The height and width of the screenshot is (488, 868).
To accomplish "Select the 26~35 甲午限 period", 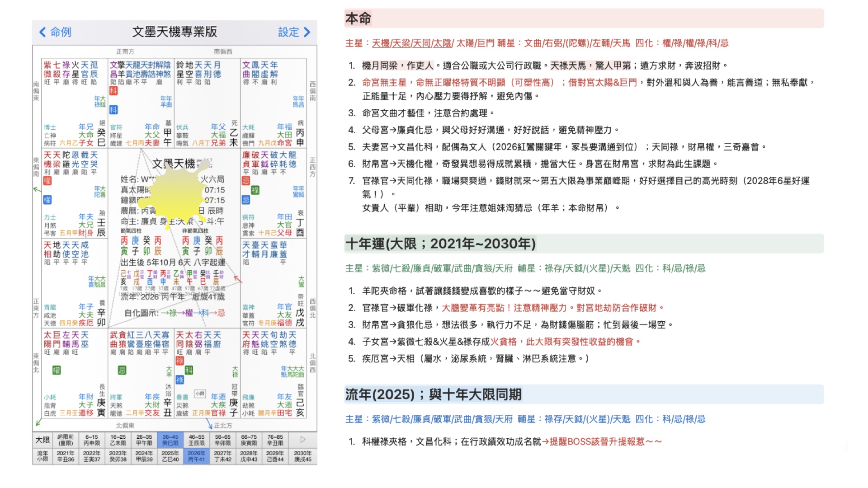I will (144, 440).
